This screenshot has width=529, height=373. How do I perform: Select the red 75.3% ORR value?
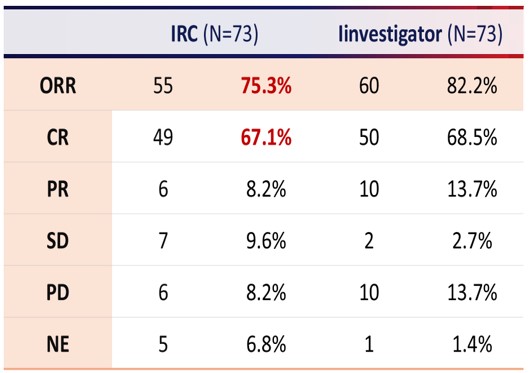tap(266, 86)
